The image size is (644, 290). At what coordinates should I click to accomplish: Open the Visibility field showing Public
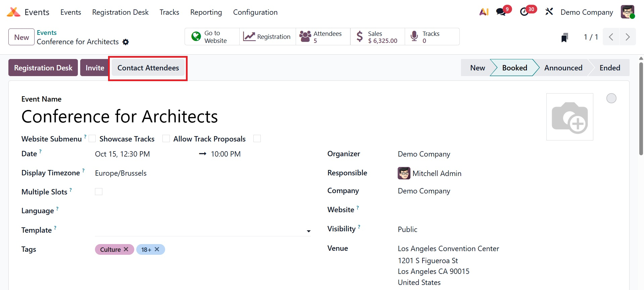click(407, 229)
